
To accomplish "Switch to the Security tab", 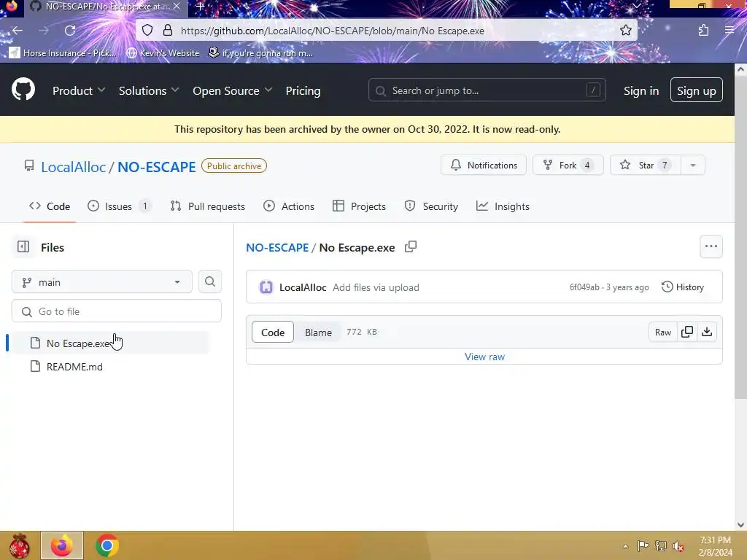I will (431, 206).
